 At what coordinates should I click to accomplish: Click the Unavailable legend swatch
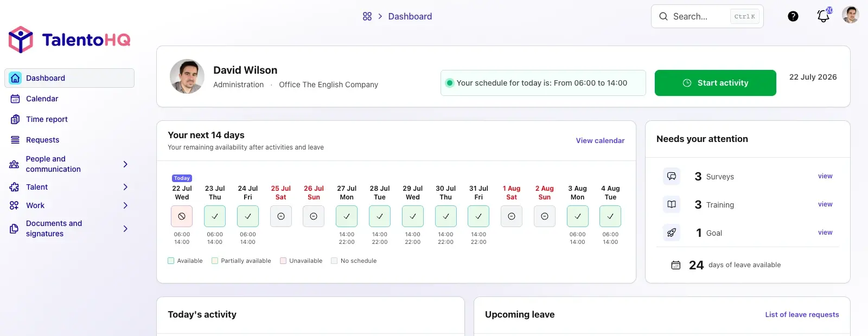coord(283,261)
